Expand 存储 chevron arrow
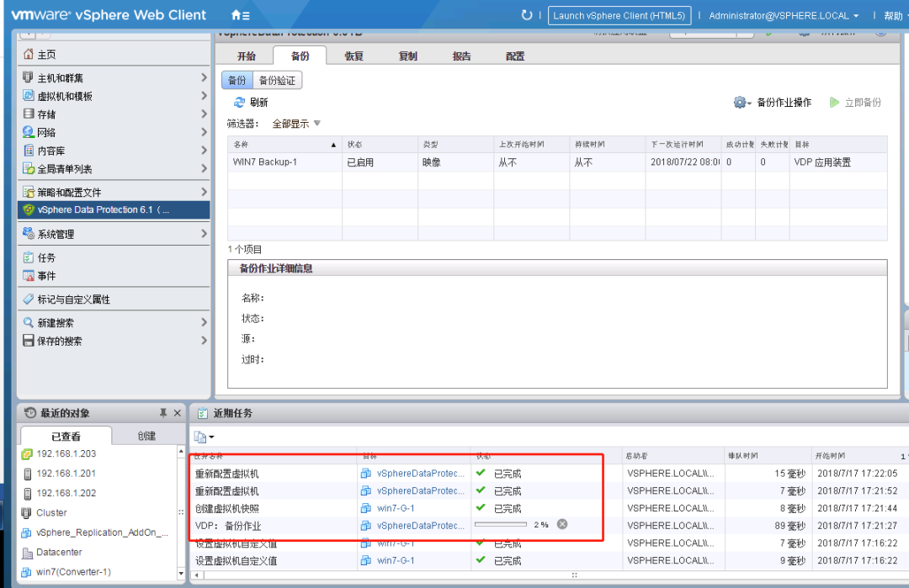The height and width of the screenshot is (588, 909). (204, 114)
